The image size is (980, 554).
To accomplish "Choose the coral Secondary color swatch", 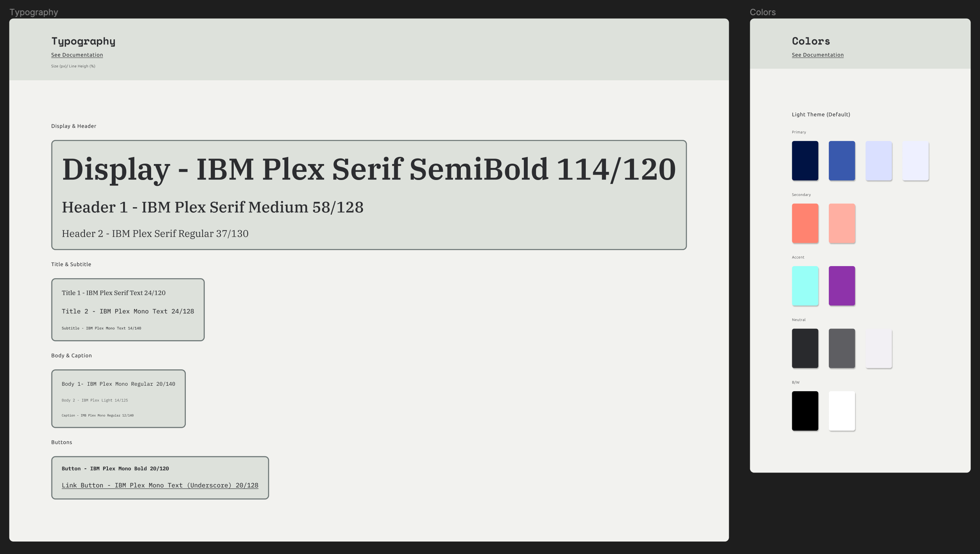I will pyautogui.click(x=805, y=223).
